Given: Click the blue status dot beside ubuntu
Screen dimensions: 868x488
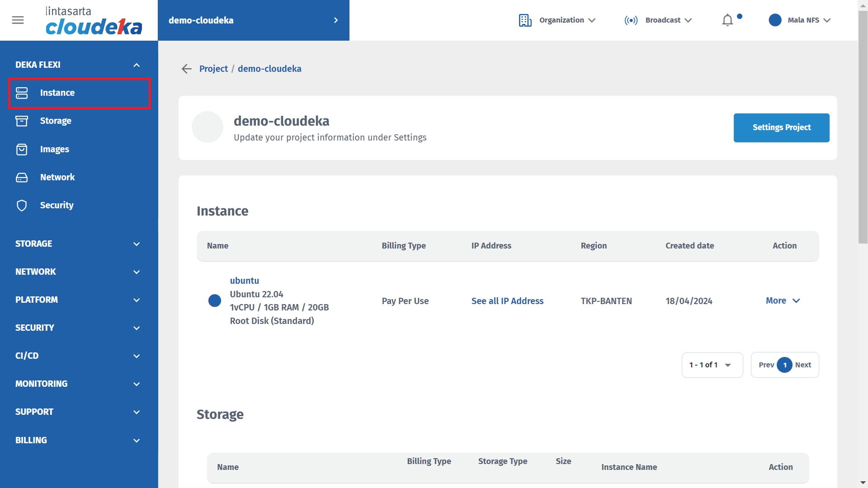Looking at the screenshot, I should [215, 301].
